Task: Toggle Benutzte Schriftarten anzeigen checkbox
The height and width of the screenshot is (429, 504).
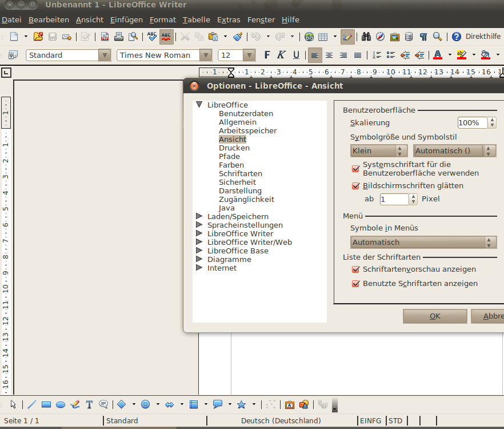Action: pos(355,284)
